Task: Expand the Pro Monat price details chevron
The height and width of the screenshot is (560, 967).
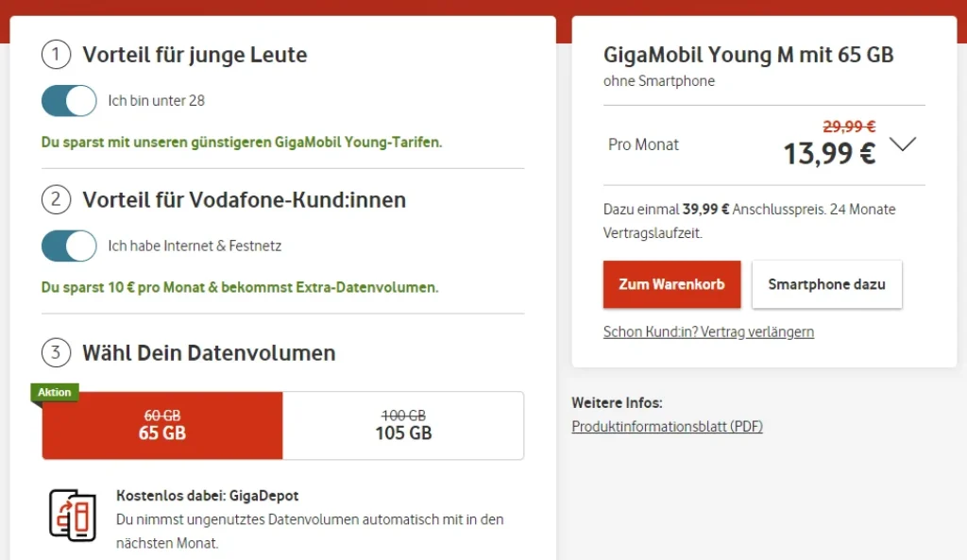Action: coord(904,144)
